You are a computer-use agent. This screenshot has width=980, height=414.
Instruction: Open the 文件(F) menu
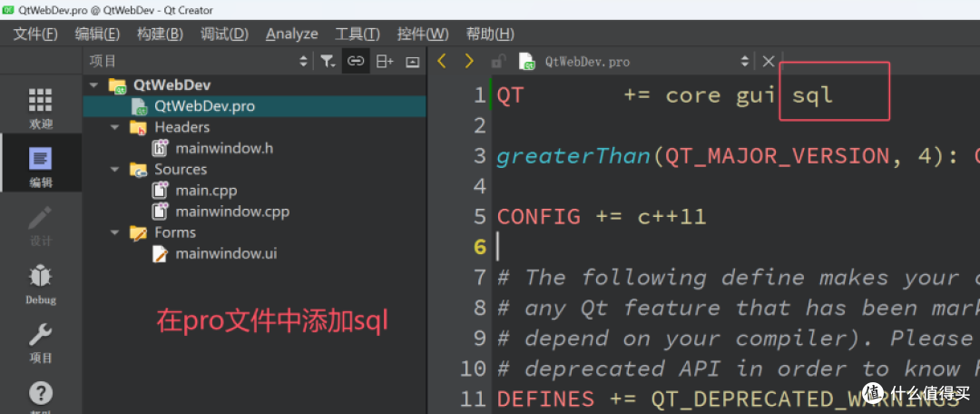coord(35,34)
